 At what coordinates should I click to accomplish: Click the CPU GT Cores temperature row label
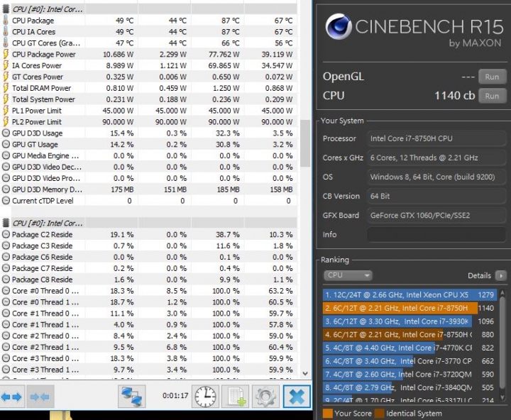[46, 43]
